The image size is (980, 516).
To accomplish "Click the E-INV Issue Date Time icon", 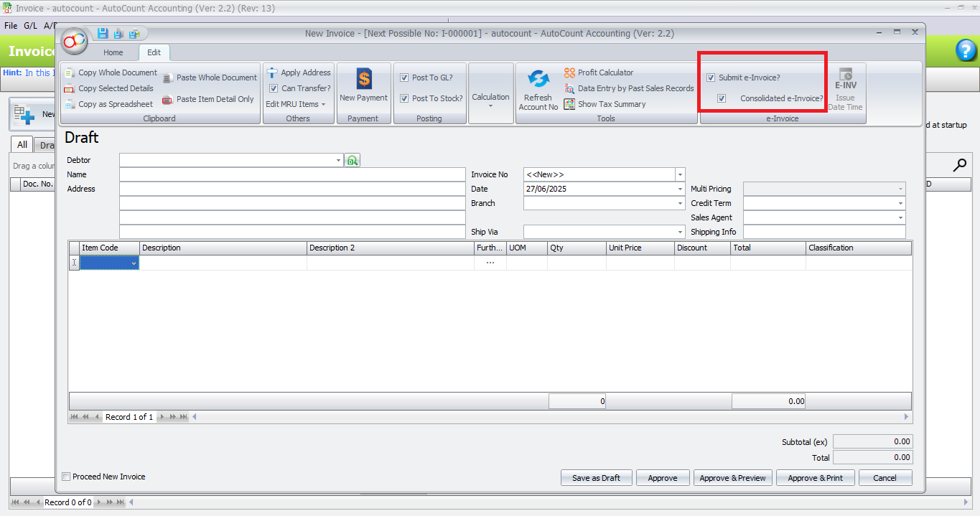I will tap(844, 86).
